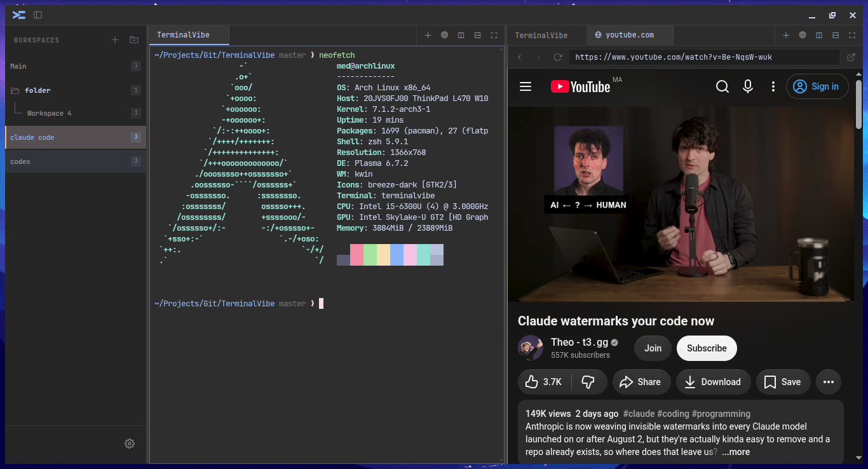The height and width of the screenshot is (469, 868).
Task: Save the video to a playlist
Action: [783, 382]
